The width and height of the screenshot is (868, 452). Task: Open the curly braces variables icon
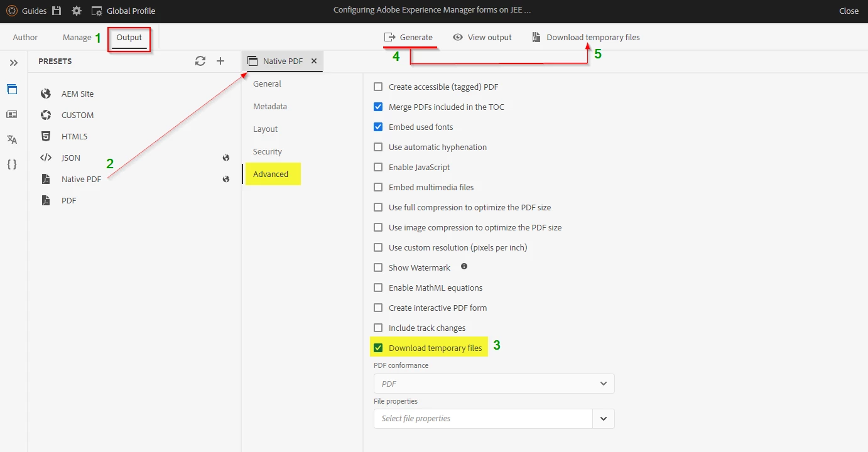click(12, 164)
